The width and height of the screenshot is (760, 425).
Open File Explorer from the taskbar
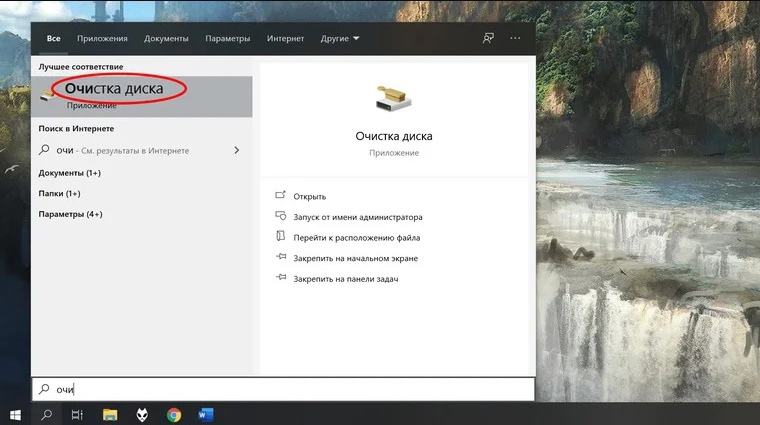pos(110,414)
